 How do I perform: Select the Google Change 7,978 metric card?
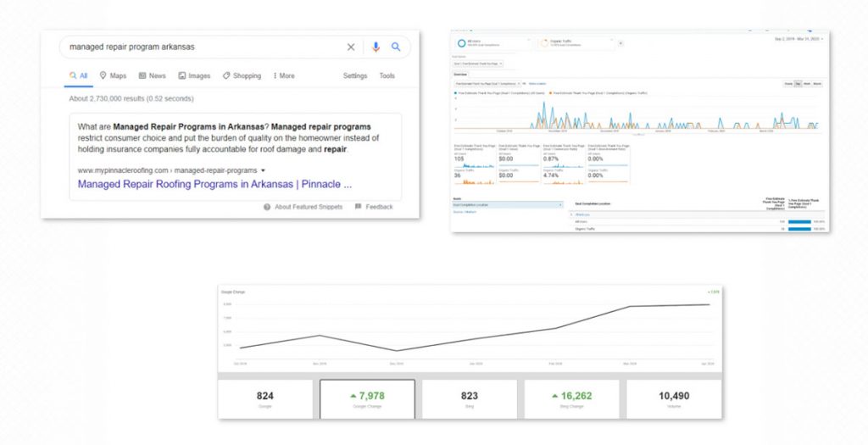click(x=367, y=398)
